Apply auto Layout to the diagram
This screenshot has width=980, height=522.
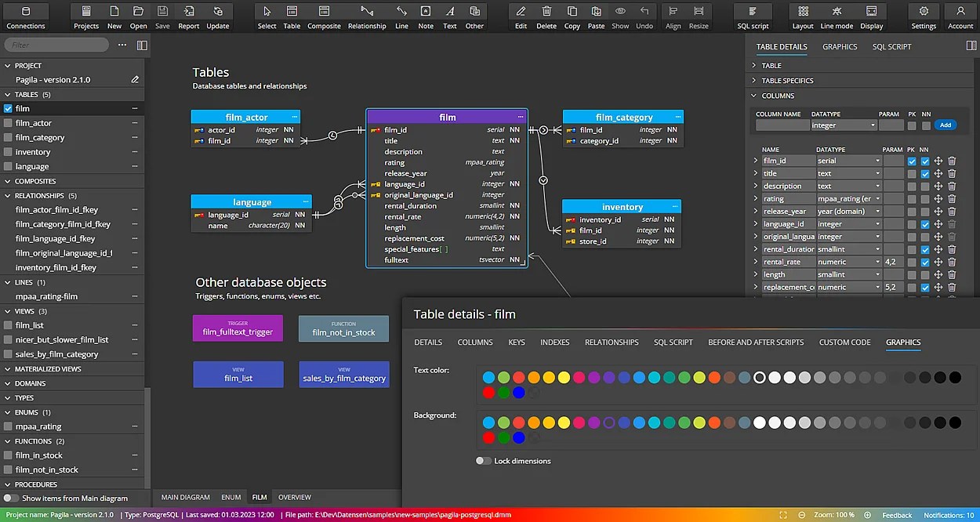[802, 16]
